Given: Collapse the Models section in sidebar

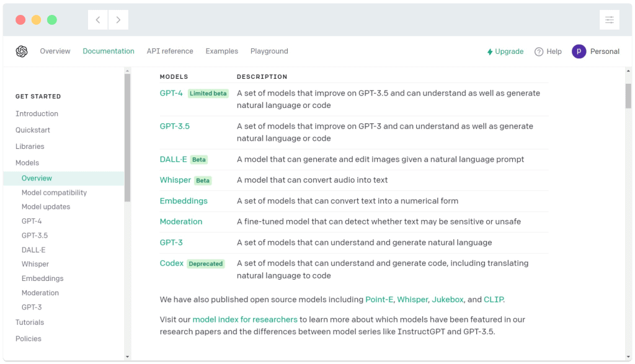Looking at the screenshot, I should pos(27,162).
